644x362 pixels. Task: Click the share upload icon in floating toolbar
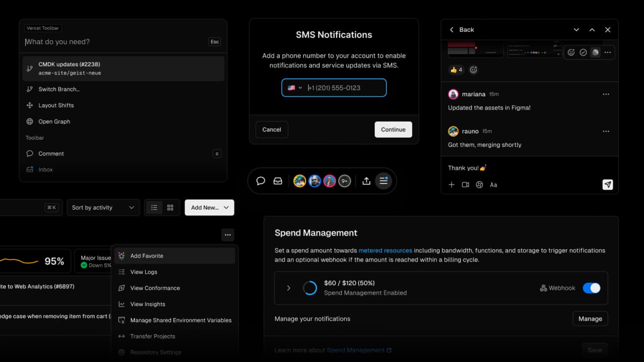(366, 181)
